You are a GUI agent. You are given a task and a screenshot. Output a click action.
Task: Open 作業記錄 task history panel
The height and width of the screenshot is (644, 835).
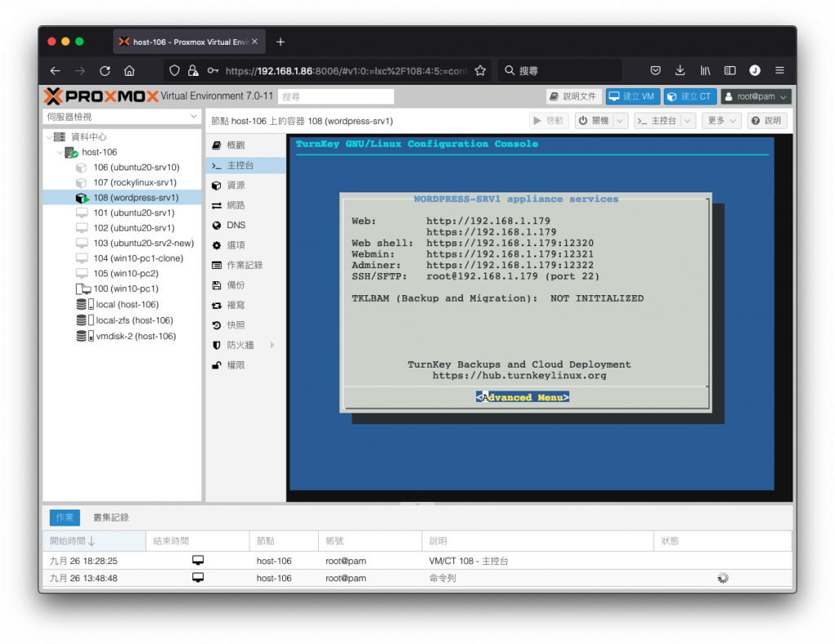(245, 265)
